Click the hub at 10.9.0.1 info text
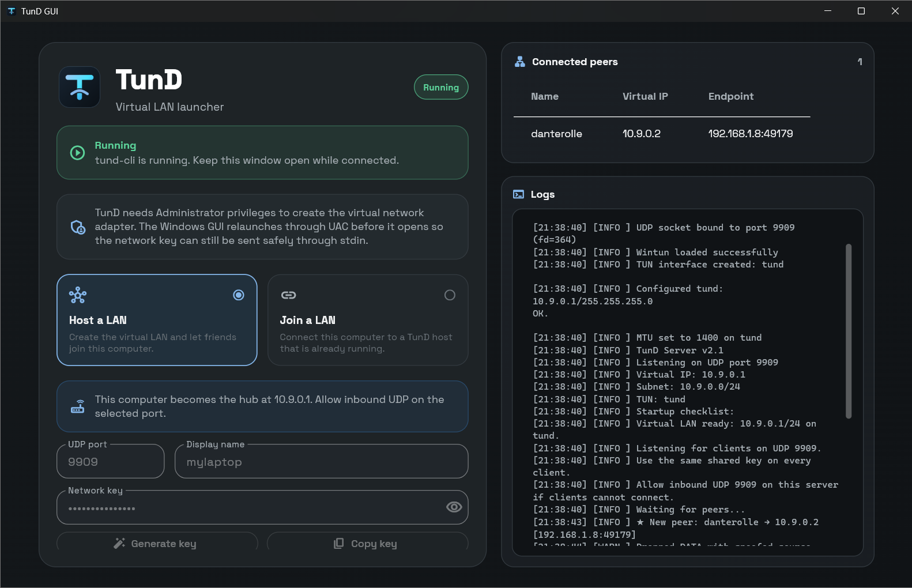This screenshot has height=588, width=912. (x=269, y=406)
